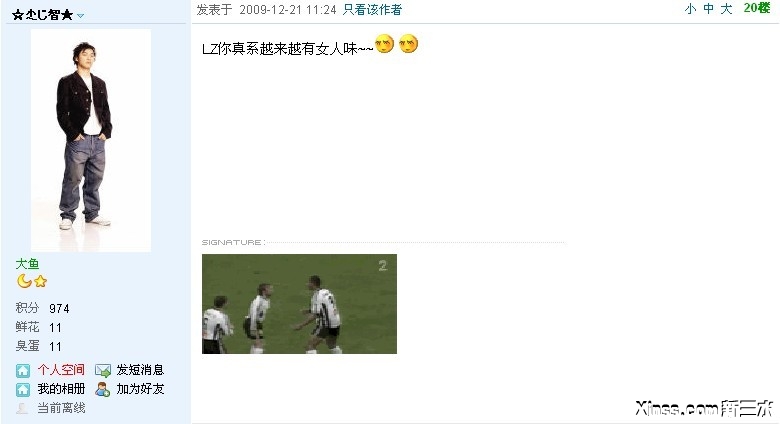This screenshot has width=780, height=424.
Task: Click the 发短消息 envelope icon
Action: 102,371
